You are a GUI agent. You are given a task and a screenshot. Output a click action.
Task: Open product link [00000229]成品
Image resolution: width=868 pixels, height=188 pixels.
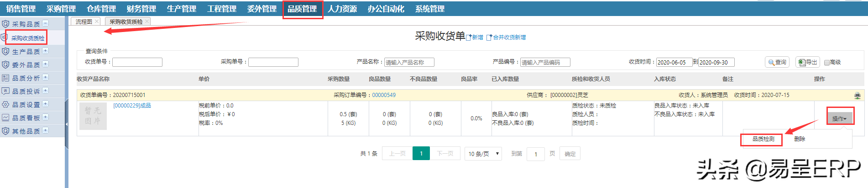[132, 106]
